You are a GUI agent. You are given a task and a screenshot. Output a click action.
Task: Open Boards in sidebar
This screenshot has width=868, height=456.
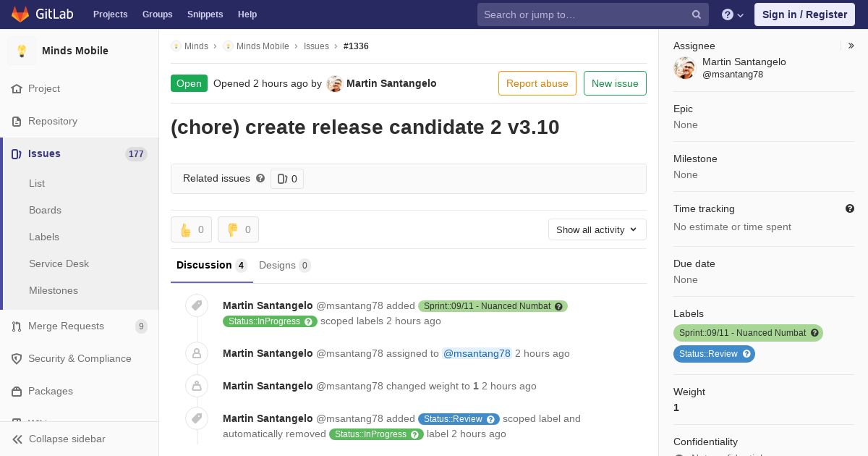(45, 211)
